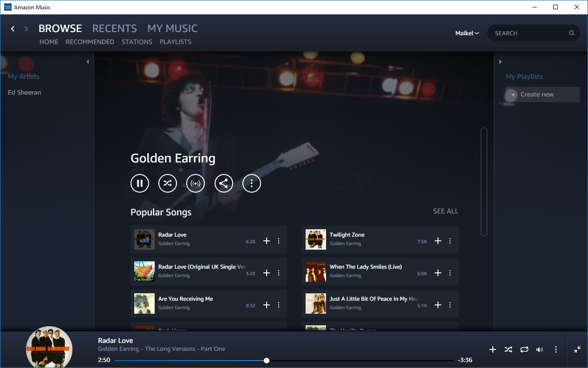
Task: Open more options in player bar
Action: pyautogui.click(x=556, y=349)
